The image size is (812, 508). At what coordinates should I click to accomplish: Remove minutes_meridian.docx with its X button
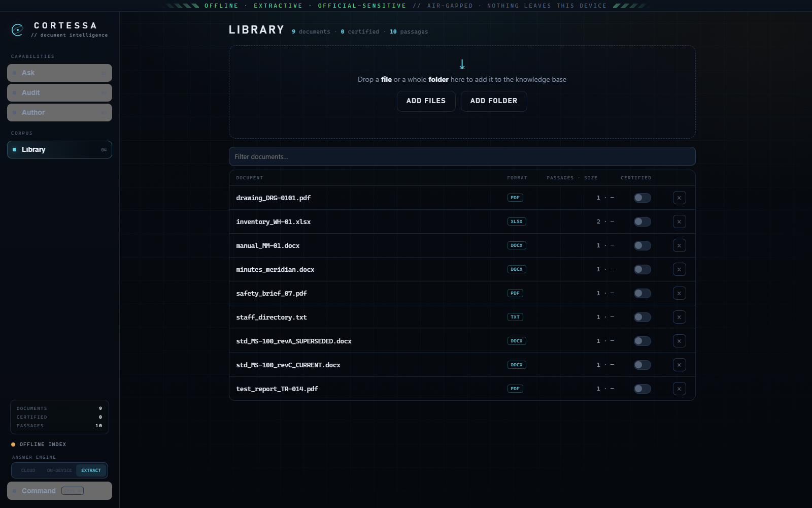[x=679, y=269]
